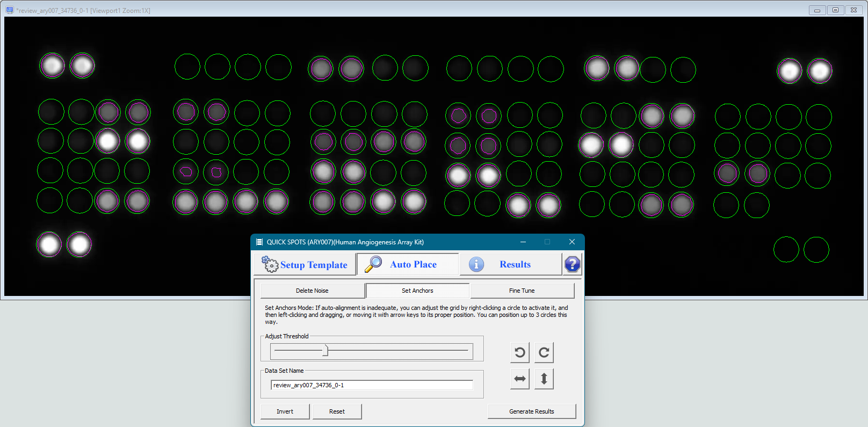Click the top-right bright reference spot circle
Screen dimensions: 868x427
(x=820, y=70)
